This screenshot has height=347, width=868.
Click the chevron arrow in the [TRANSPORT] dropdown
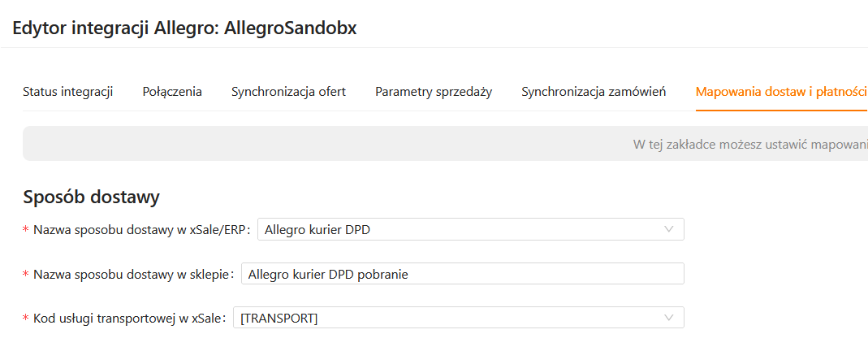669,318
